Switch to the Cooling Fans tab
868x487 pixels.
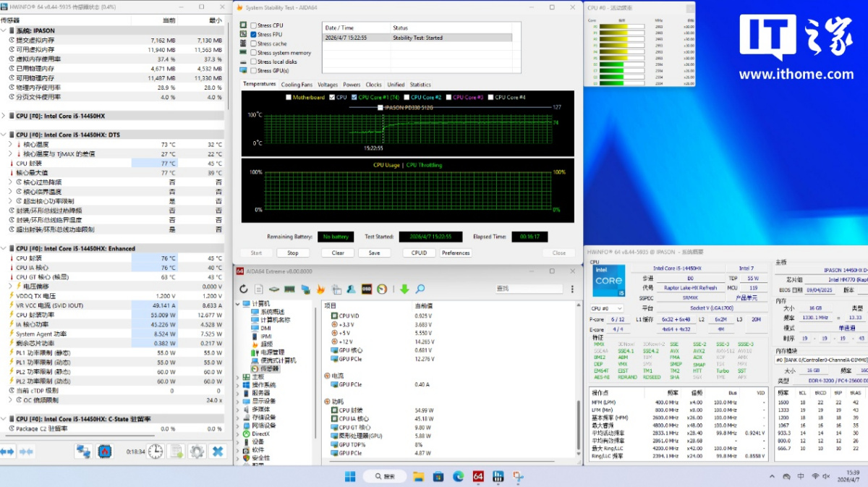[297, 85]
